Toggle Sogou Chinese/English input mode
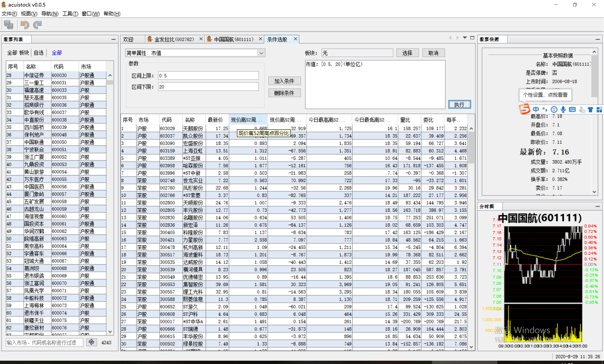This screenshot has height=364, width=604. coord(536,109)
